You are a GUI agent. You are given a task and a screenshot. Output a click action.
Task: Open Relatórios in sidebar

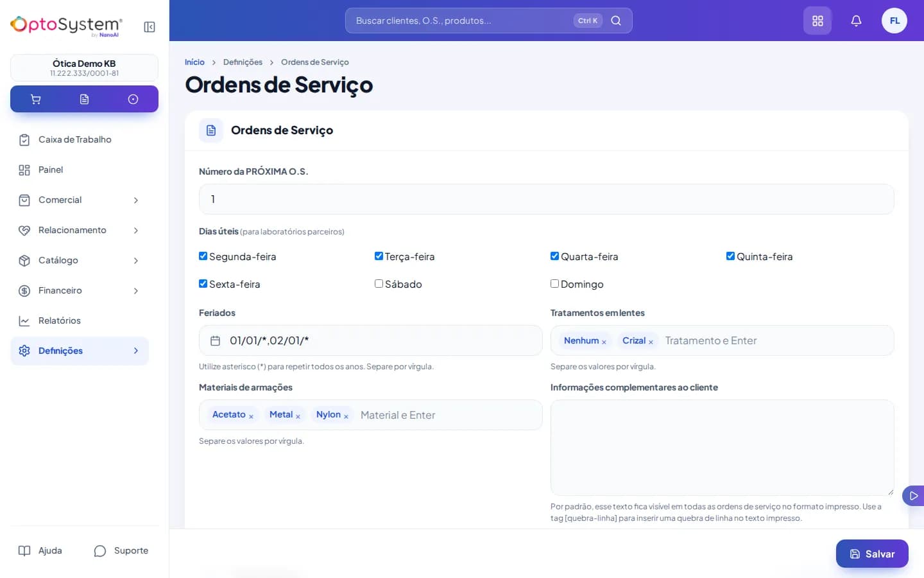coord(80,320)
